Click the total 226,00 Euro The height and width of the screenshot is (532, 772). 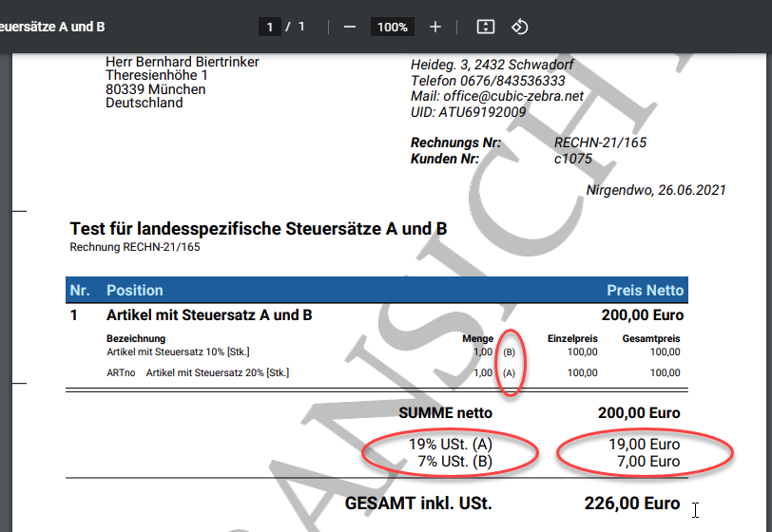tap(632, 503)
